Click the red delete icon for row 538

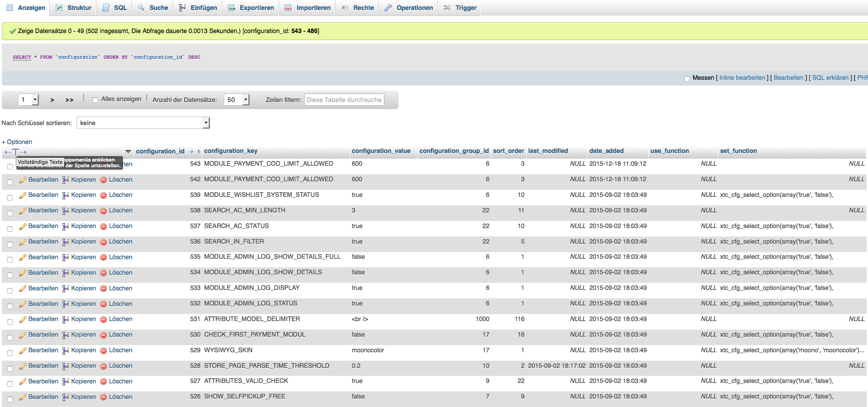pyautogui.click(x=103, y=211)
